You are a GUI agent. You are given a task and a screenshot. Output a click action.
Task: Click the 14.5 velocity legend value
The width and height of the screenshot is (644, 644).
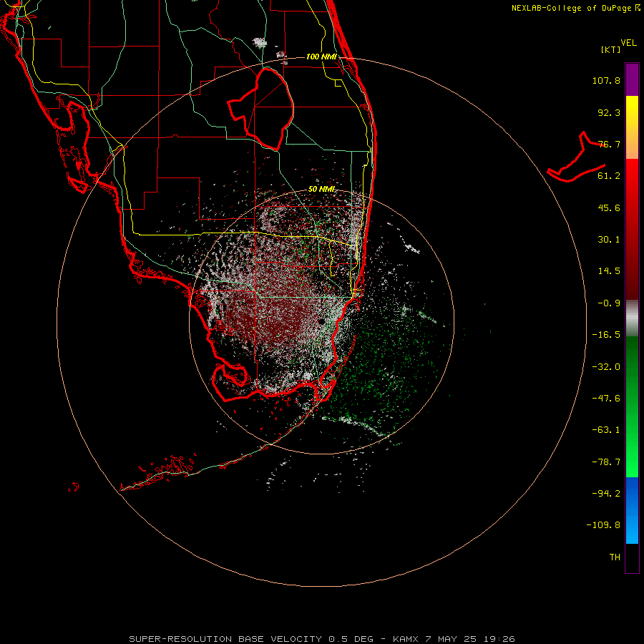point(609,271)
